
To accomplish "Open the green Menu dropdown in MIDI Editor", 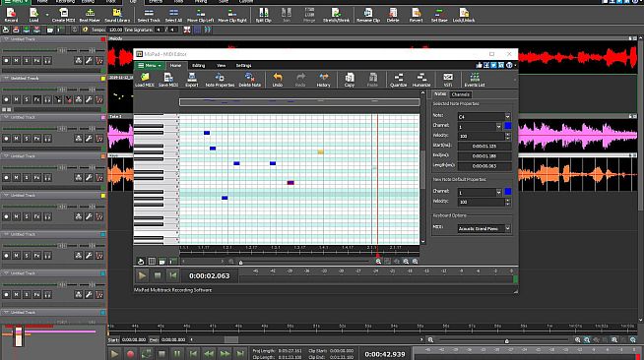I will [x=150, y=66].
